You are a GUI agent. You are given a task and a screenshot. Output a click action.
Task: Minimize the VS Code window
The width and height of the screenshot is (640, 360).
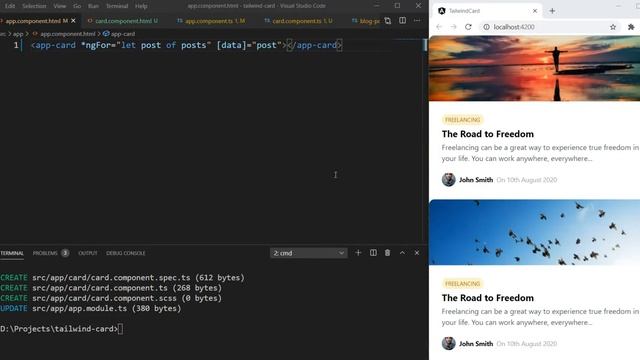pos(376,6)
